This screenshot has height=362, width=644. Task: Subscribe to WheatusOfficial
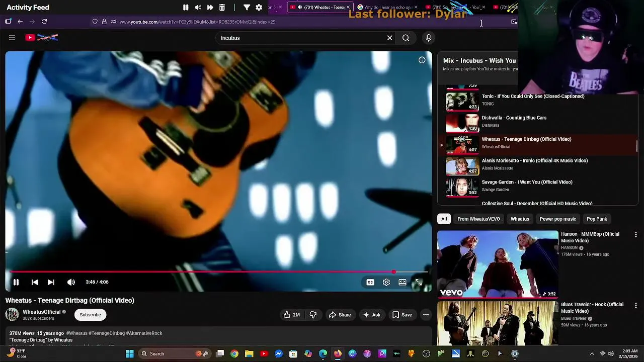tap(90, 315)
